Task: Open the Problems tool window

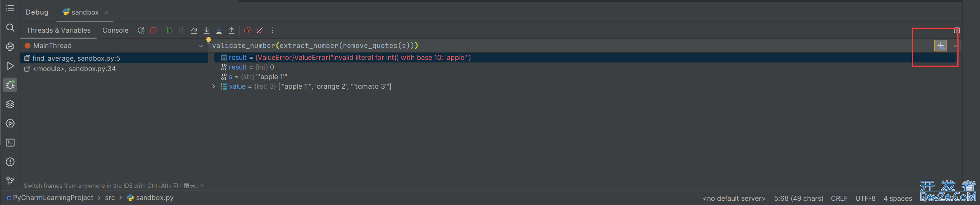Action: [x=10, y=162]
